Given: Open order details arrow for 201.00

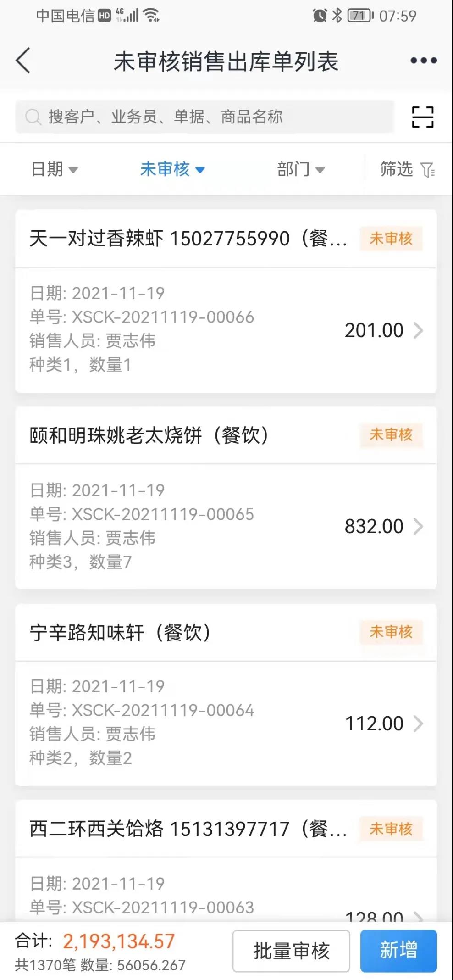Looking at the screenshot, I should click(418, 330).
